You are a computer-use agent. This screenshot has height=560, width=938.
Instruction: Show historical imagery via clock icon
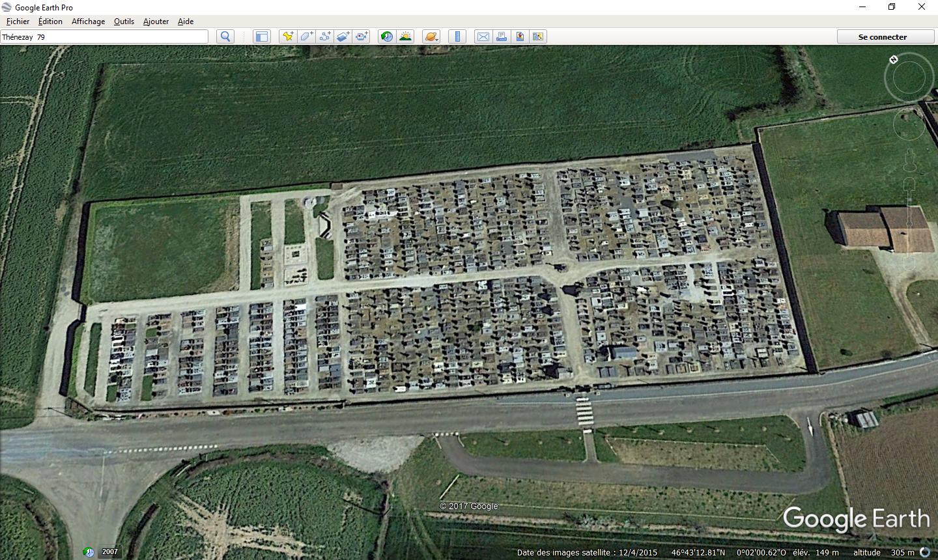point(387,36)
